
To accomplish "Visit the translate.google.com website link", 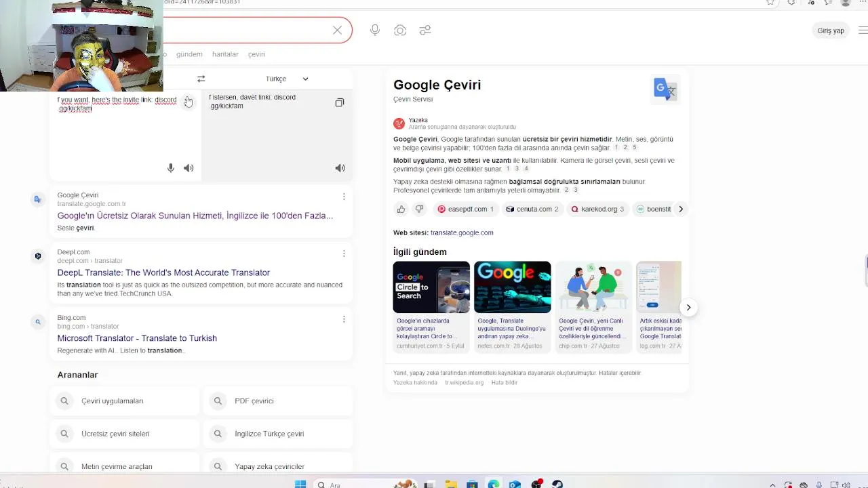I will 462,232.
